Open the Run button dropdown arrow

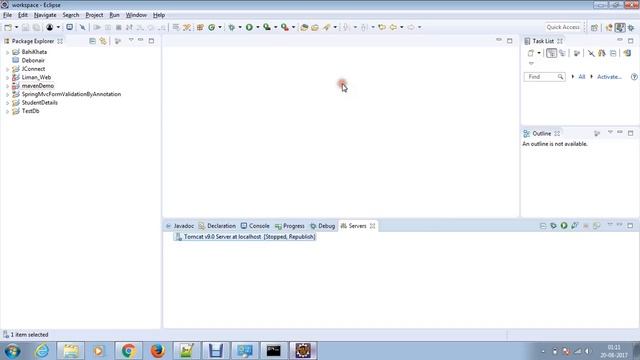[258, 27]
